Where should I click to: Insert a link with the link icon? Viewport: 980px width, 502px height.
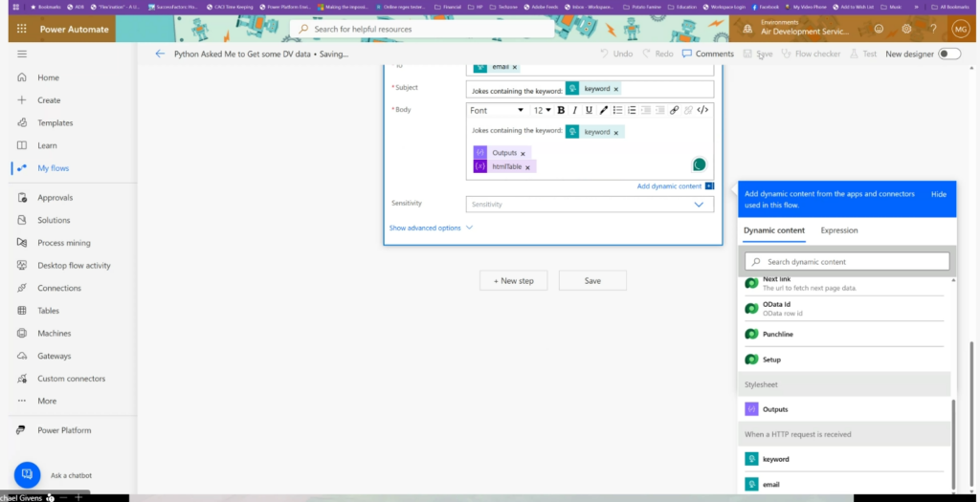tap(675, 110)
